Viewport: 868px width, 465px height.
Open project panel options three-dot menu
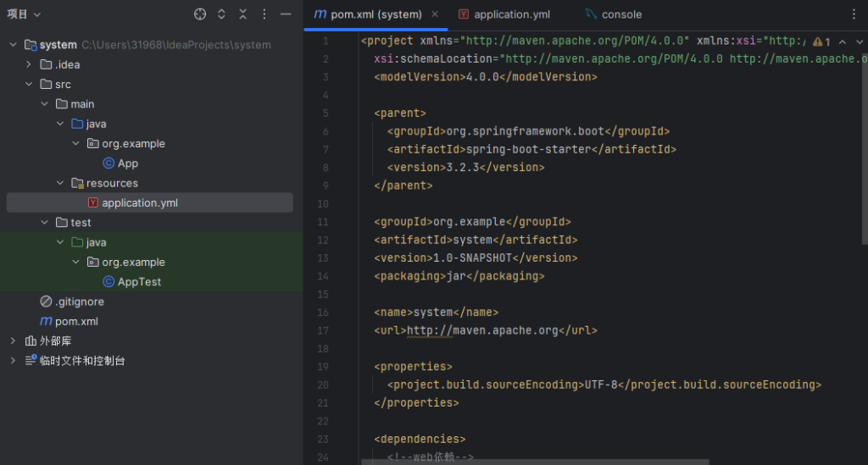(264, 14)
